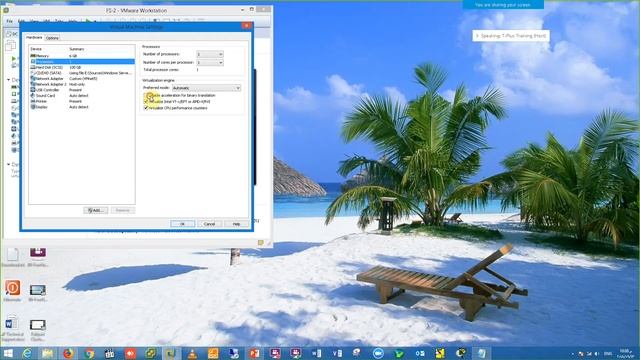Switch to the Hardware tab
Image resolution: width=640 pixels, height=360 pixels.
click(x=34, y=38)
